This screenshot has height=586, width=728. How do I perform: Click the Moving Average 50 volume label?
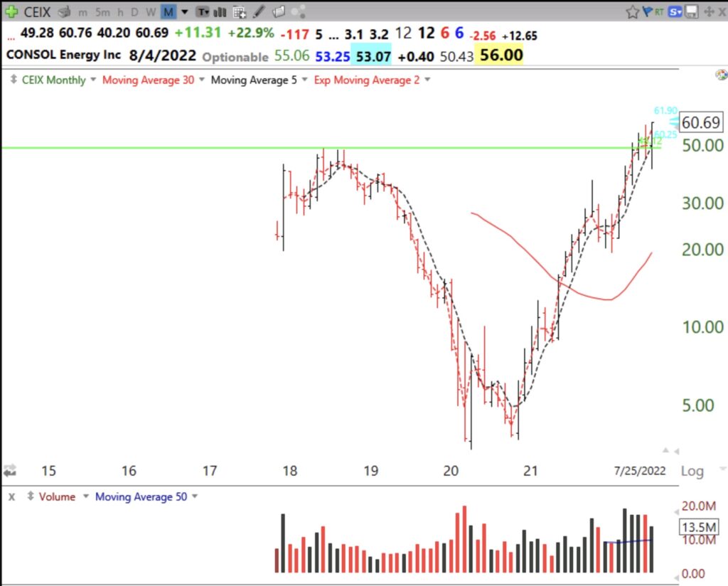click(141, 496)
